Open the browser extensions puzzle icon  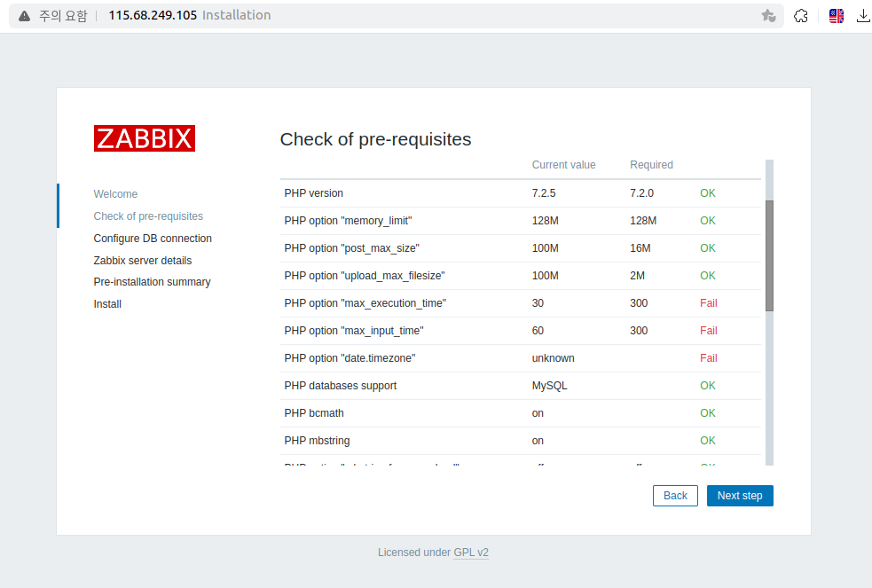point(801,16)
